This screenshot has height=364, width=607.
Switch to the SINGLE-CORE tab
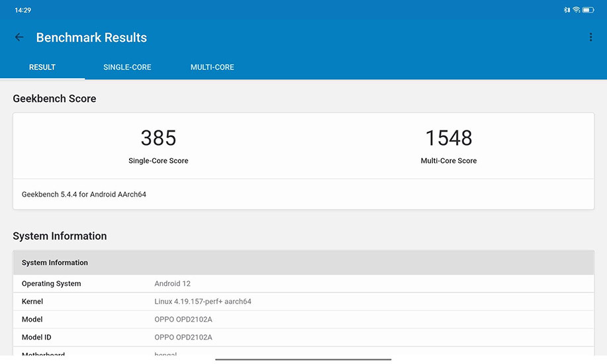(x=127, y=68)
